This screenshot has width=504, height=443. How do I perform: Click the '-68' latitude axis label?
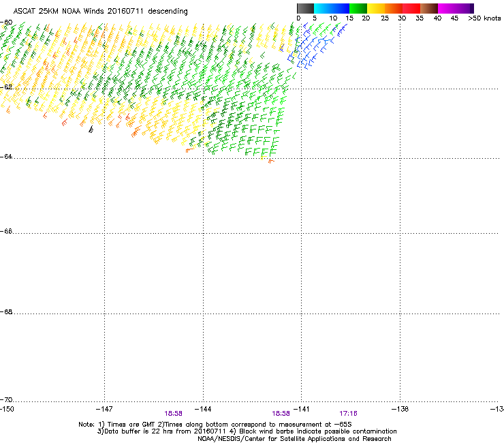coord(6,311)
